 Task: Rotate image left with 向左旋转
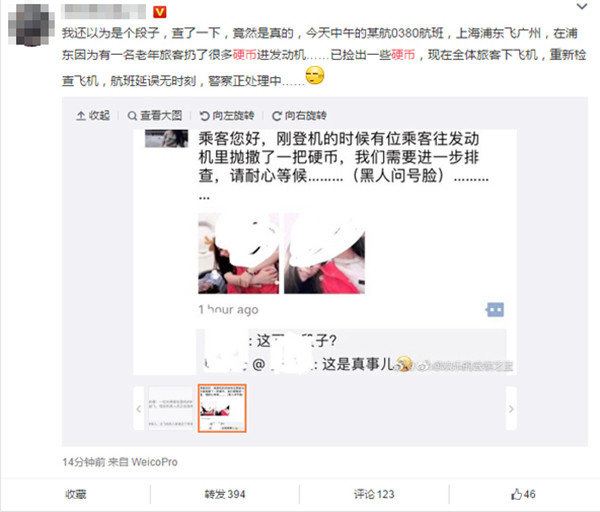coord(227,116)
